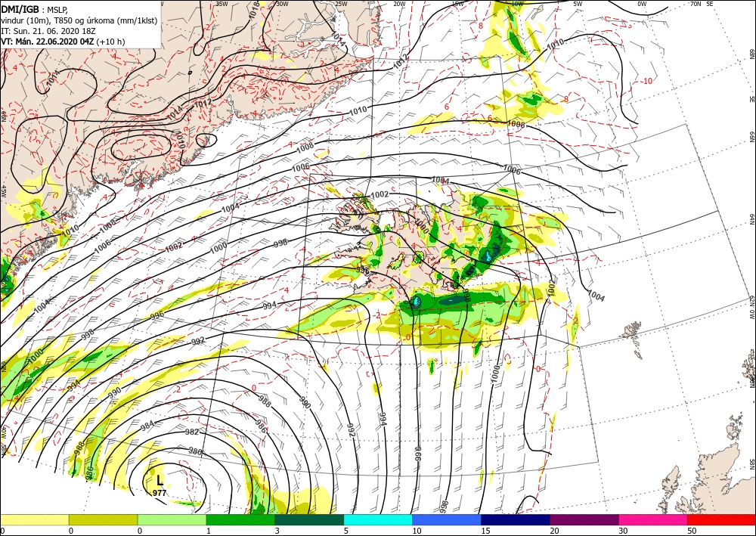Click the legend value 50
This screenshot has width=756, height=536.
point(692,531)
